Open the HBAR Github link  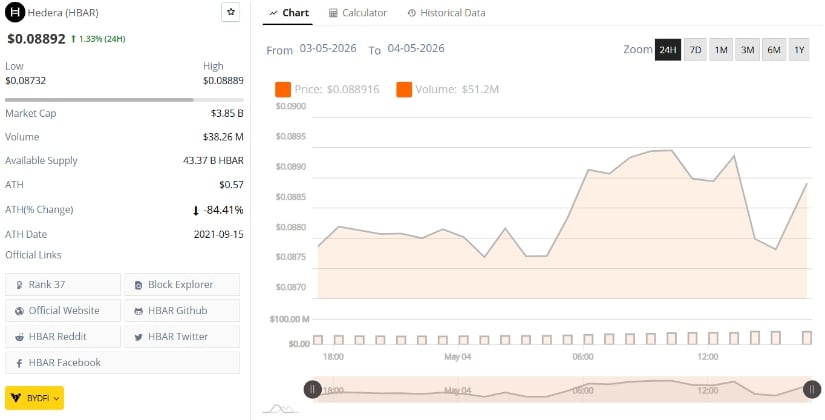[x=182, y=311]
